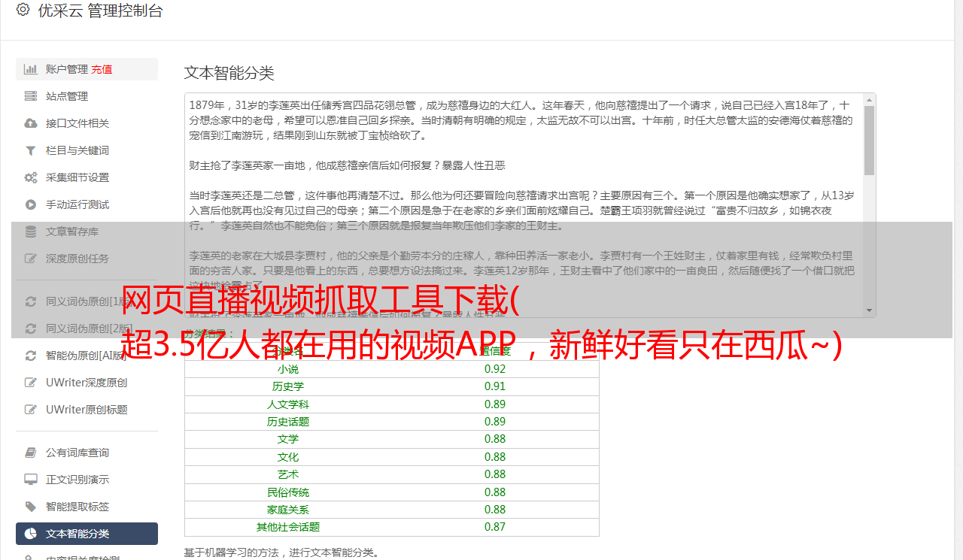963x560 pixels.
Task: Click the 其他社会话题 category cell
Action: click(288, 527)
